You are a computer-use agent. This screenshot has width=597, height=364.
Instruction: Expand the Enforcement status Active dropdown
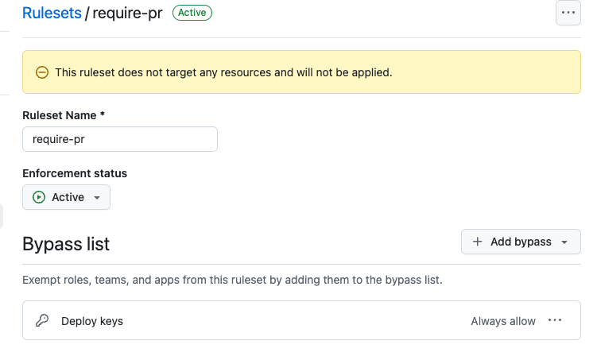(67, 197)
